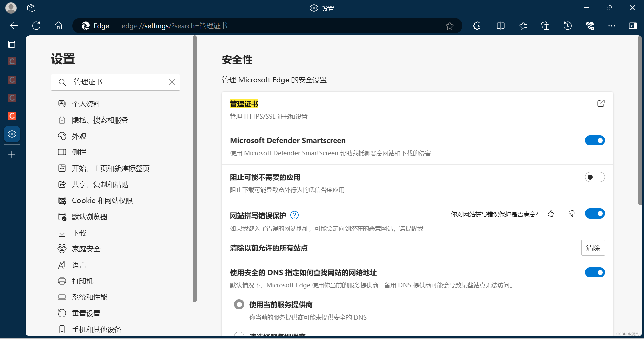Go back with the back arrow
Image resolution: width=644 pixels, height=339 pixels.
click(x=14, y=26)
